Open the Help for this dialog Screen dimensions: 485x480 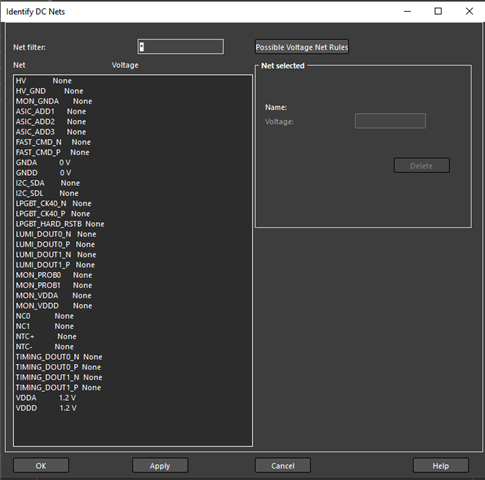(441, 465)
